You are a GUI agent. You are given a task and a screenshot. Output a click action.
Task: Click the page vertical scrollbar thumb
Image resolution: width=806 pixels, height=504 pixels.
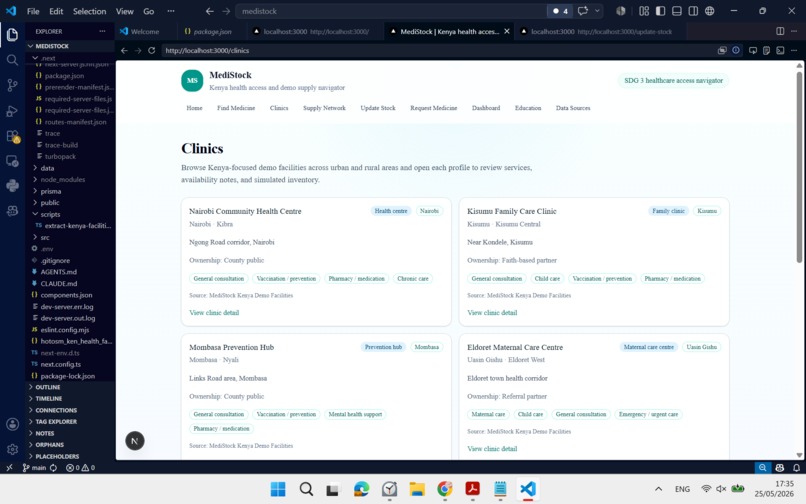coord(799,167)
